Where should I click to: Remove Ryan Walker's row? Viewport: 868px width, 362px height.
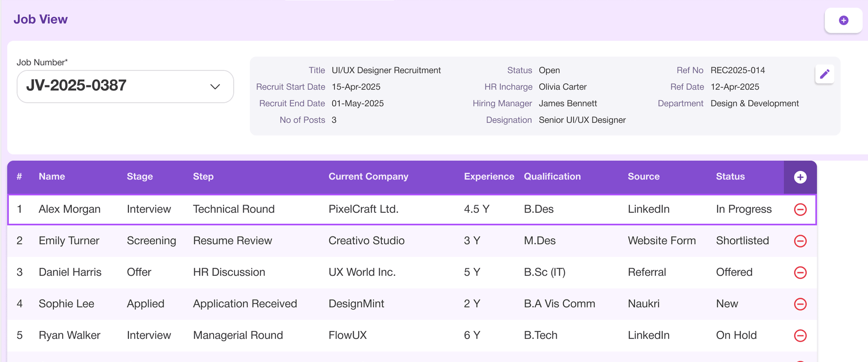(800, 335)
